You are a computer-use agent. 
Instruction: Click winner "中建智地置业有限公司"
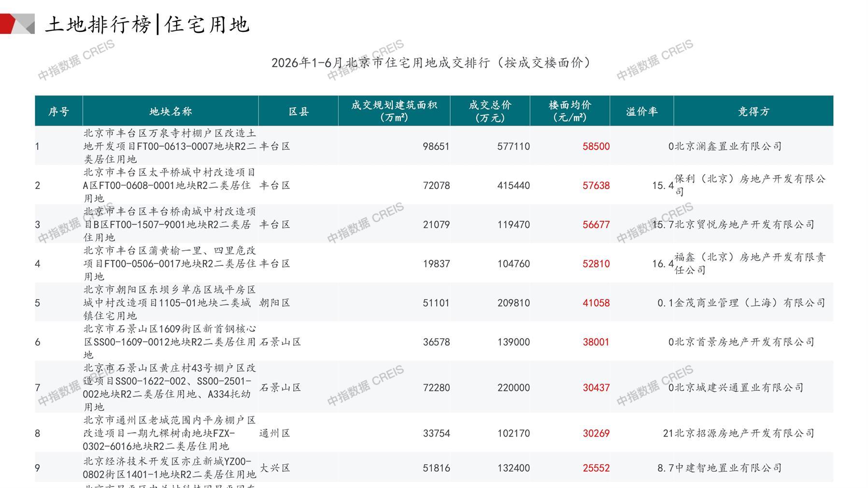point(728,468)
